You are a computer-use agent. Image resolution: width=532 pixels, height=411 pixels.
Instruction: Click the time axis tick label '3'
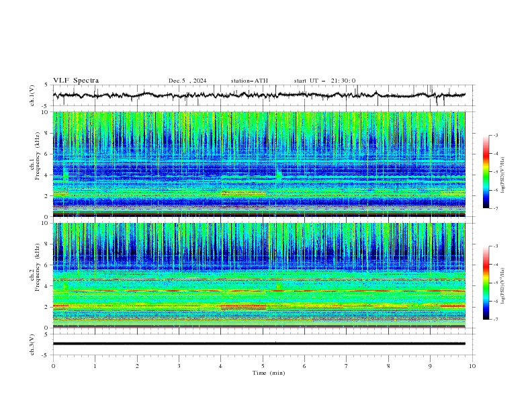[x=179, y=366]
